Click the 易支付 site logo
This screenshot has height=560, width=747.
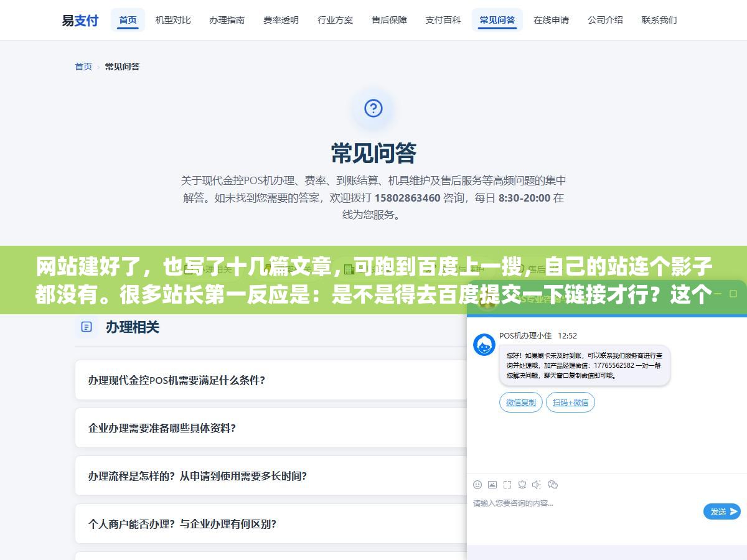pos(80,20)
